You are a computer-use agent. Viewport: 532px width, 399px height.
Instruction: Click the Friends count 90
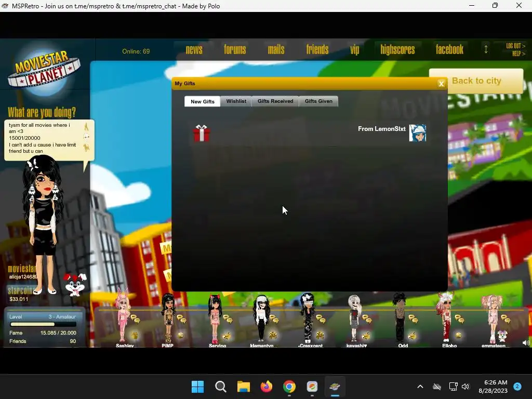point(73,341)
